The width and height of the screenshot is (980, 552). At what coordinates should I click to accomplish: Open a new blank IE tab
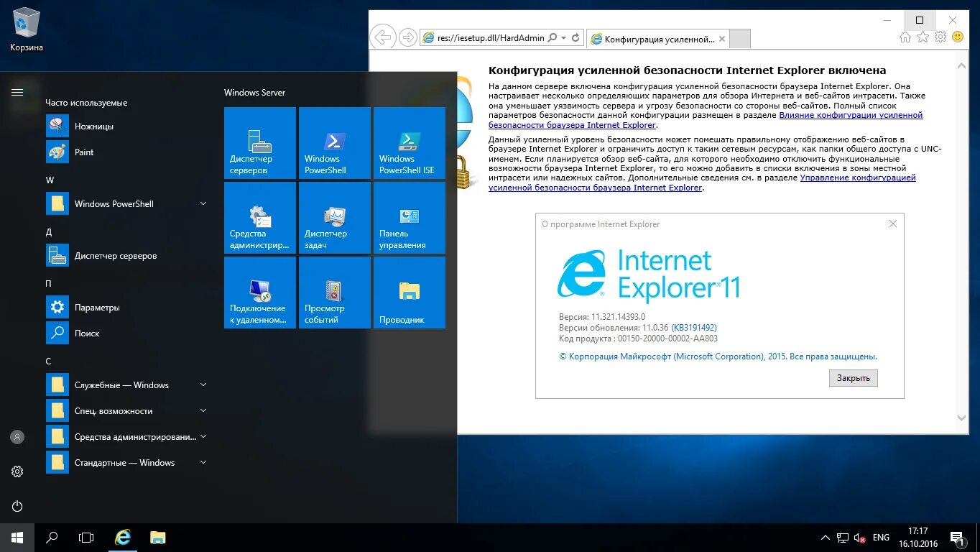[x=740, y=39]
